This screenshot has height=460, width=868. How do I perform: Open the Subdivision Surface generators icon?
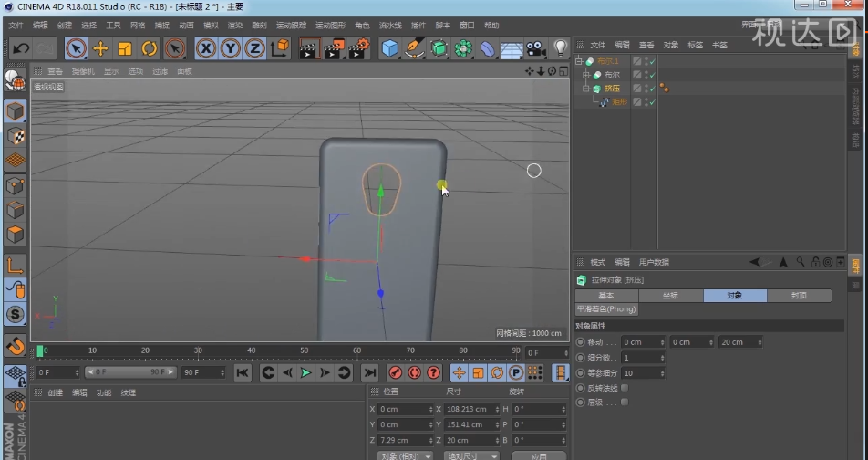pos(439,48)
